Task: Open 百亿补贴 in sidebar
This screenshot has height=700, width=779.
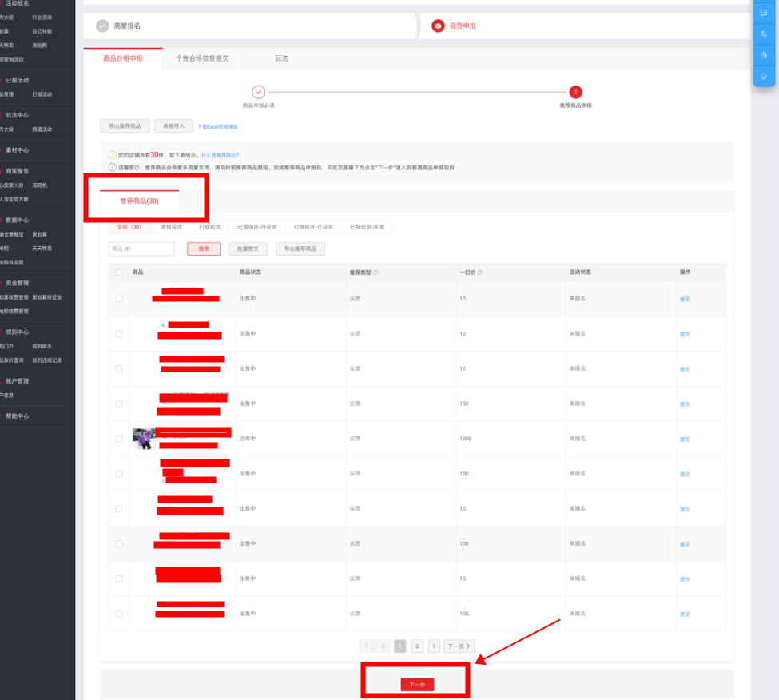Action: pos(42,31)
